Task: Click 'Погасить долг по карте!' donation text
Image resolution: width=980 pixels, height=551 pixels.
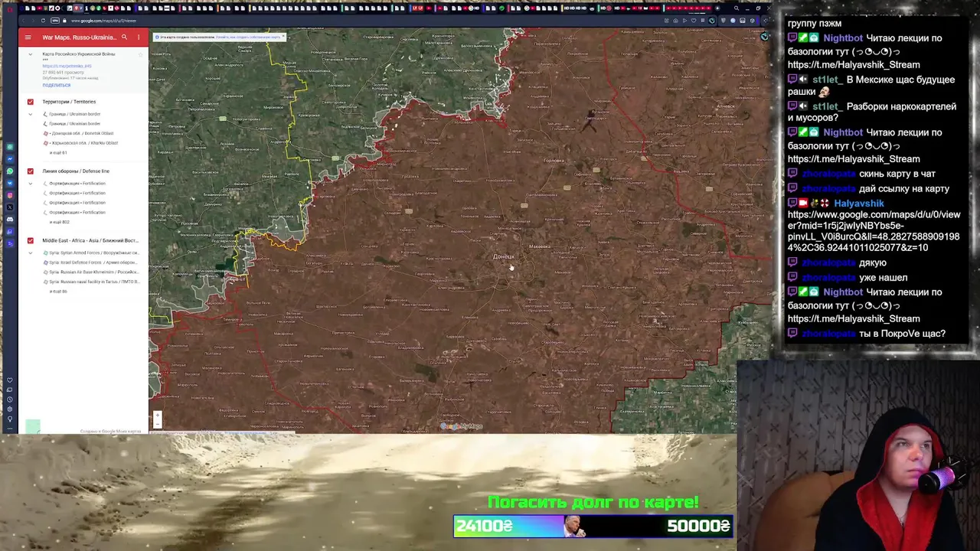Action: (x=593, y=502)
